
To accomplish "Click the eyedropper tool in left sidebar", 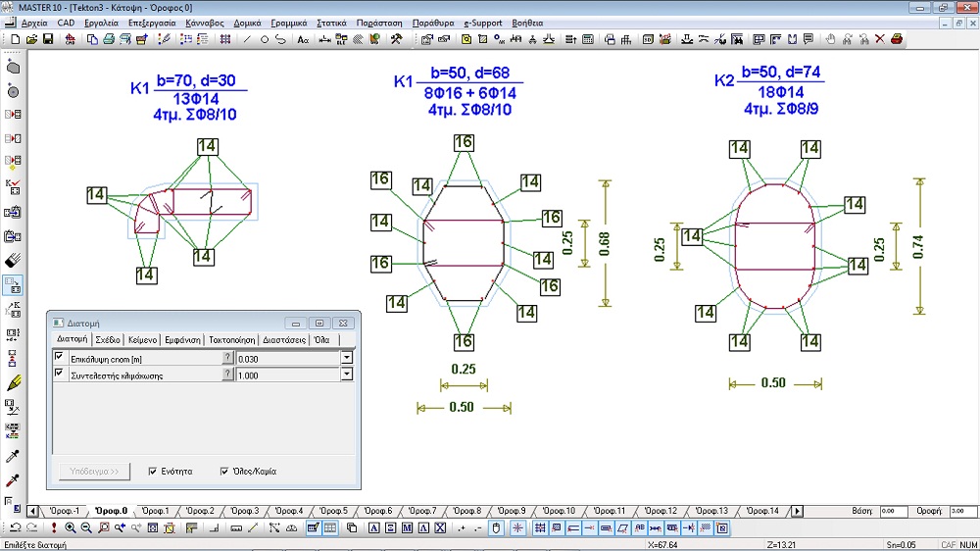I will coord(13,456).
